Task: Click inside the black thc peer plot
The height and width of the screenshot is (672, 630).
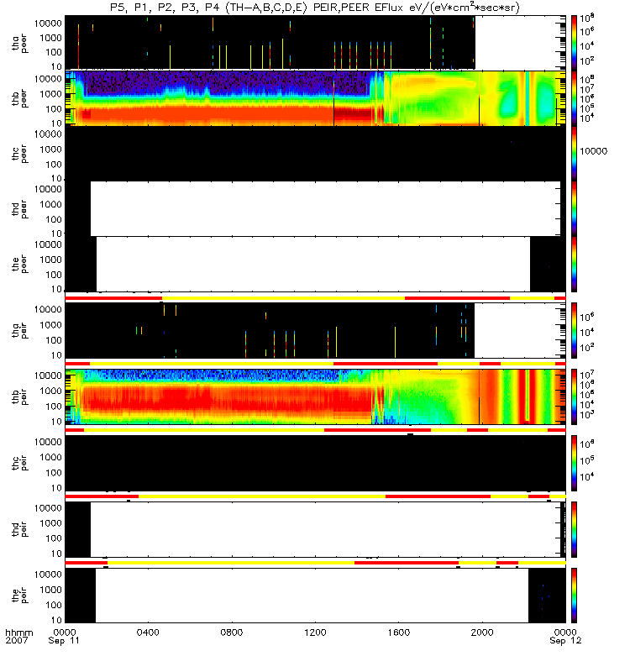Action: (315, 154)
